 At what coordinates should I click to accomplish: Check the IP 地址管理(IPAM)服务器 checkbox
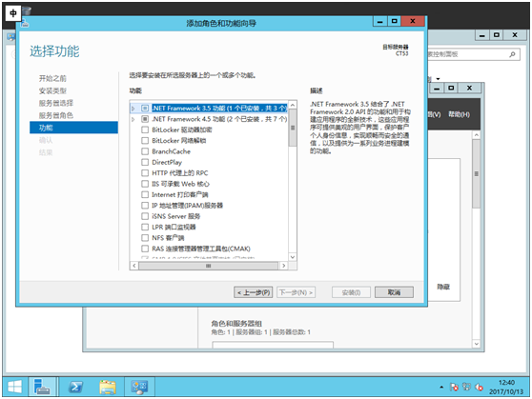coord(145,206)
